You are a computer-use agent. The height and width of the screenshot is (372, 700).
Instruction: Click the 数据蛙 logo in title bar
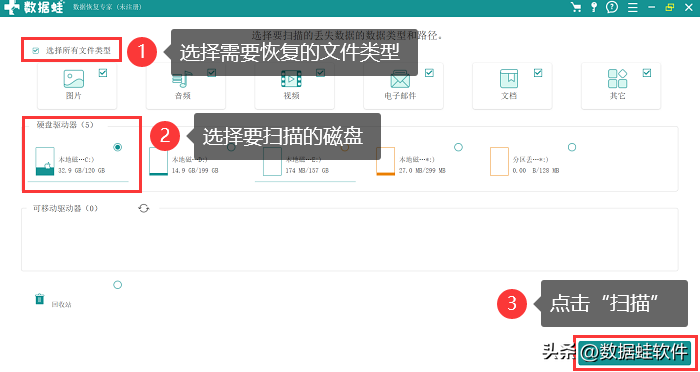point(34,7)
